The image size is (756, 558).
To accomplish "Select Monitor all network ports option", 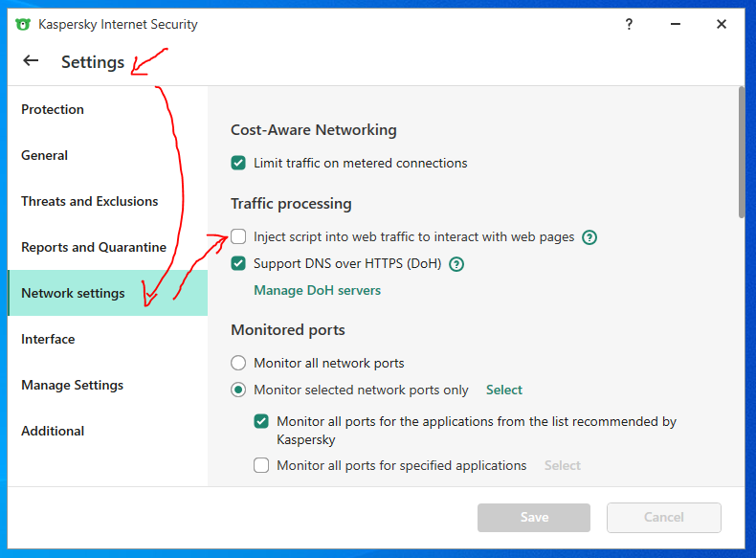I will point(238,364).
